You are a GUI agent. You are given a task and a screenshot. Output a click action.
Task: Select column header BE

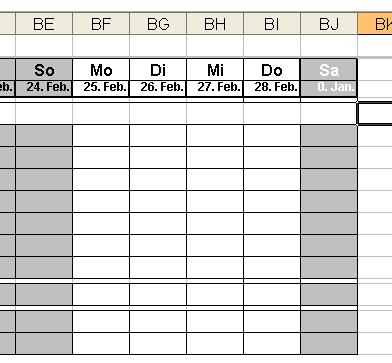click(x=44, y=24)
